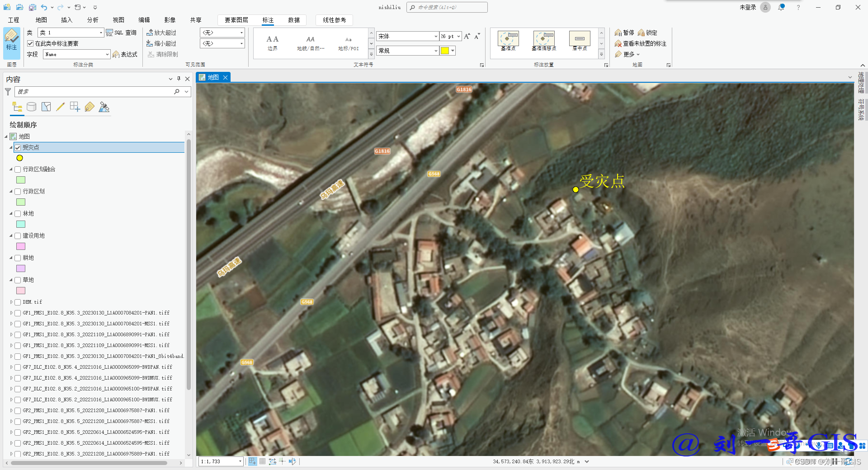Click the yellow point symbol under 受灾点
Viewport: 868px width, 470px height.
19,158
